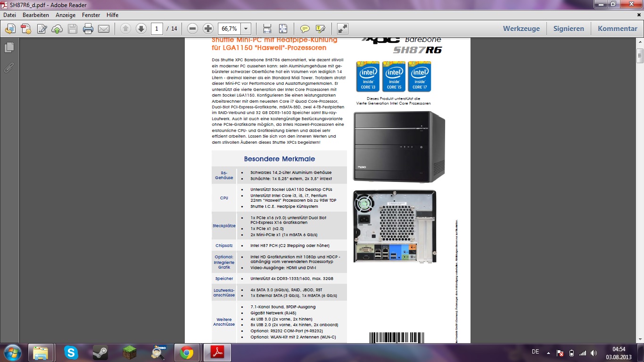644x362 pixels.
Task: Open Google Chrome from taskbar
Action: pyautogui.click(x=186, y=352)
